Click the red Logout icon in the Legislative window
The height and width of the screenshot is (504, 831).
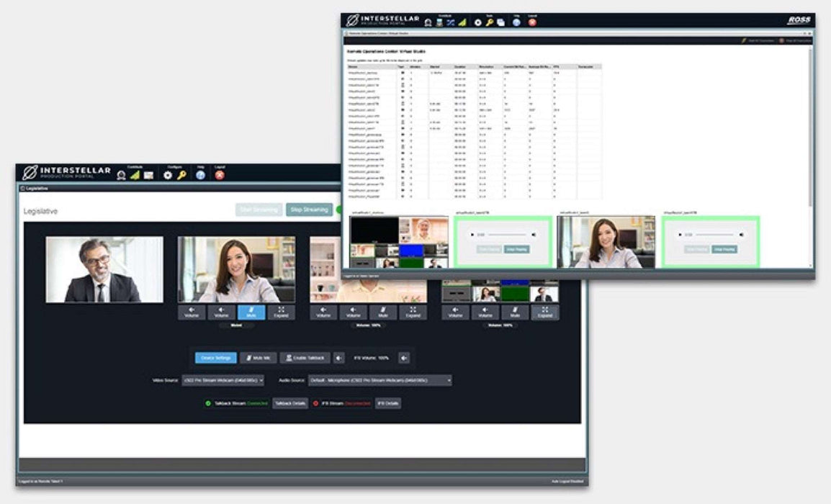click(x=220, y=175)
